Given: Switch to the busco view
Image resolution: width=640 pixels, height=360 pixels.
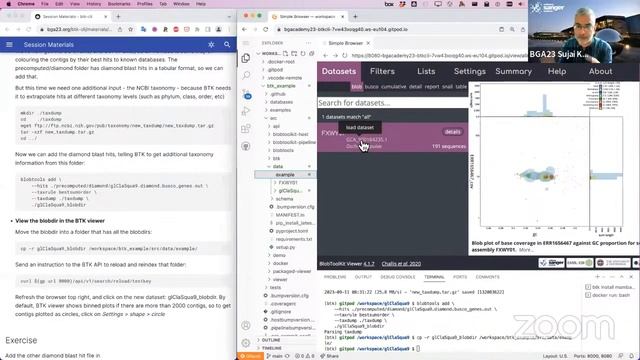Looking at the screenshot, I should (371, 87).
